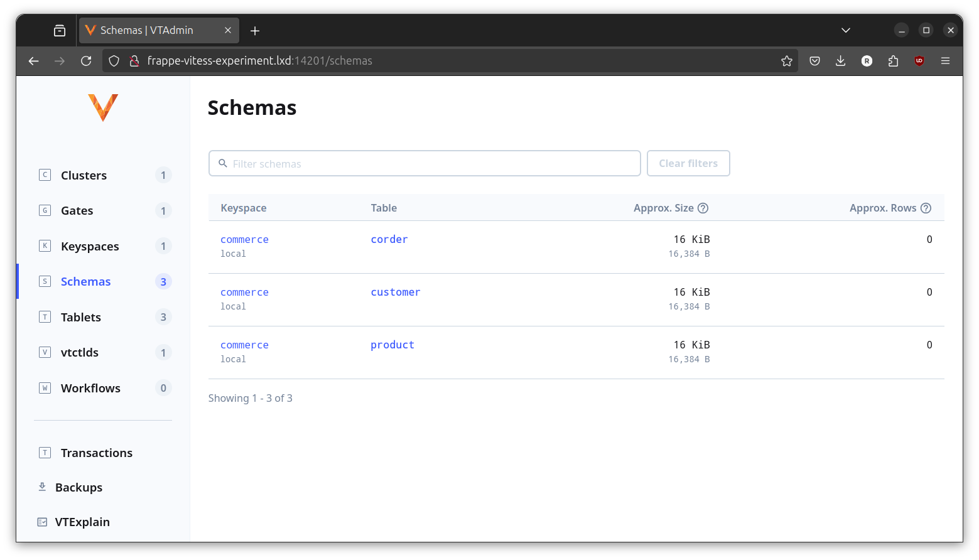The image size is (979, 560).
Task: Click the Transactions 'T' sidebar icon
Action: coord(45,453)
